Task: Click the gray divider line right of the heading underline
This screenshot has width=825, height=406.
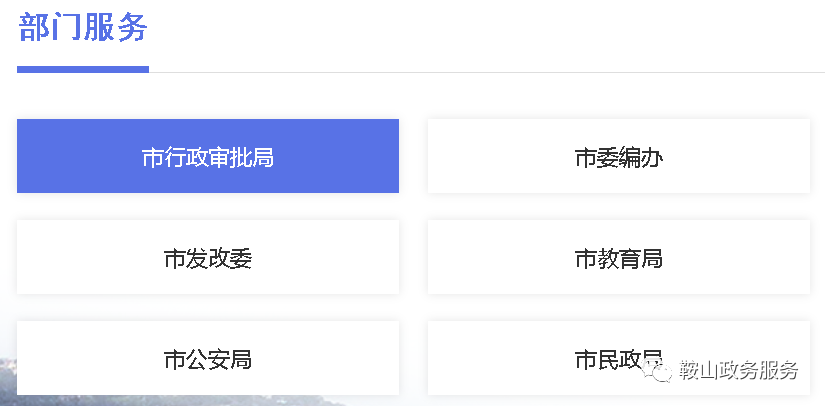Action: click(480, 72)
